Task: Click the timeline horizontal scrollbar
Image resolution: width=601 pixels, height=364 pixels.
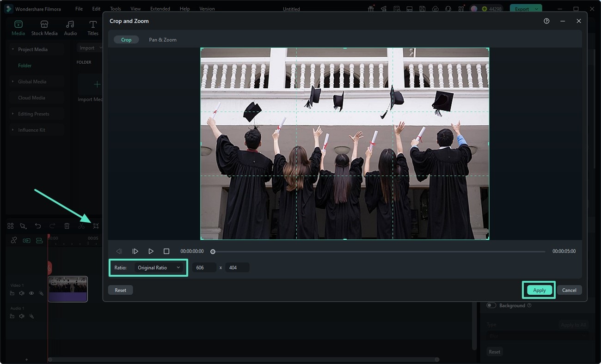Action: [243, 359]
